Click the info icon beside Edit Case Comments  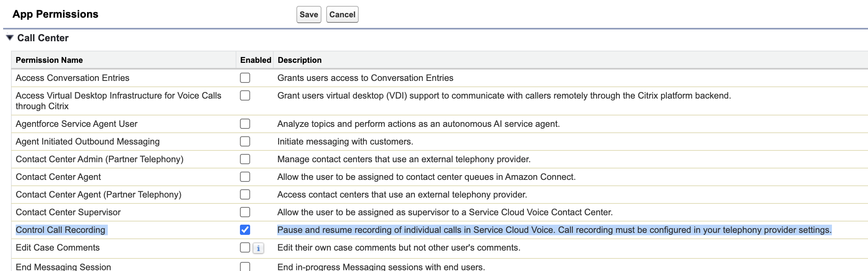pyautogui.click(x=258, y=248)
